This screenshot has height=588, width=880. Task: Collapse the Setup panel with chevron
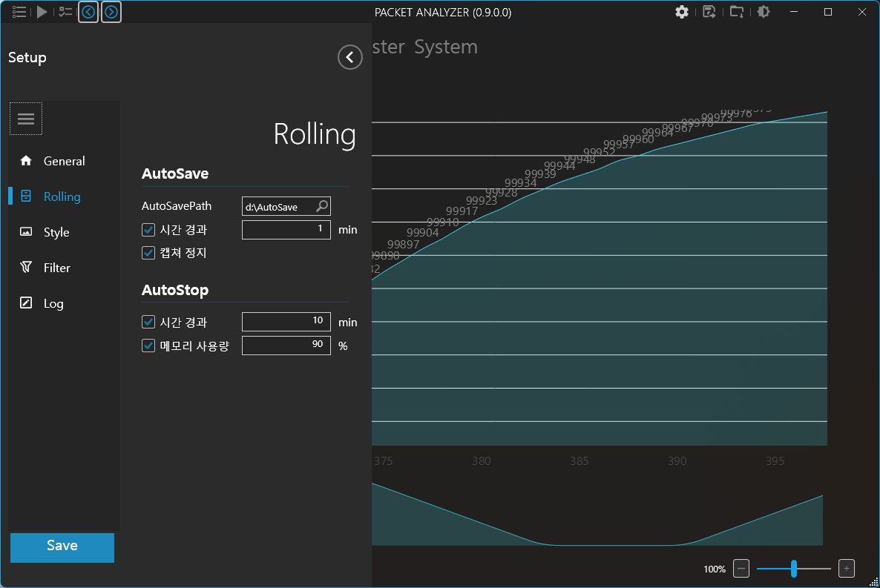tap(349, 57)
